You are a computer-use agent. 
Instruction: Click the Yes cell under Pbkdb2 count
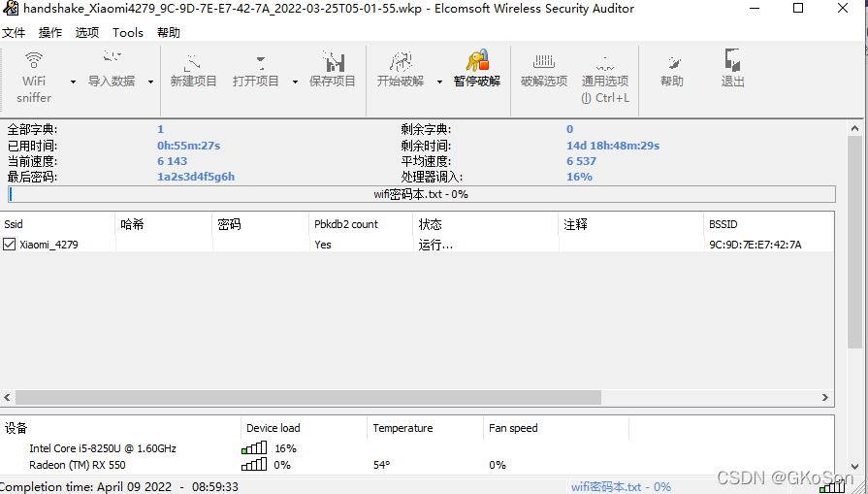point(323,245)
